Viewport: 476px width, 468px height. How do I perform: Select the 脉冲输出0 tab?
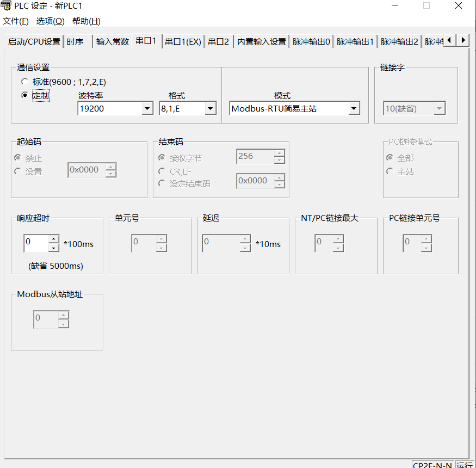311,42
